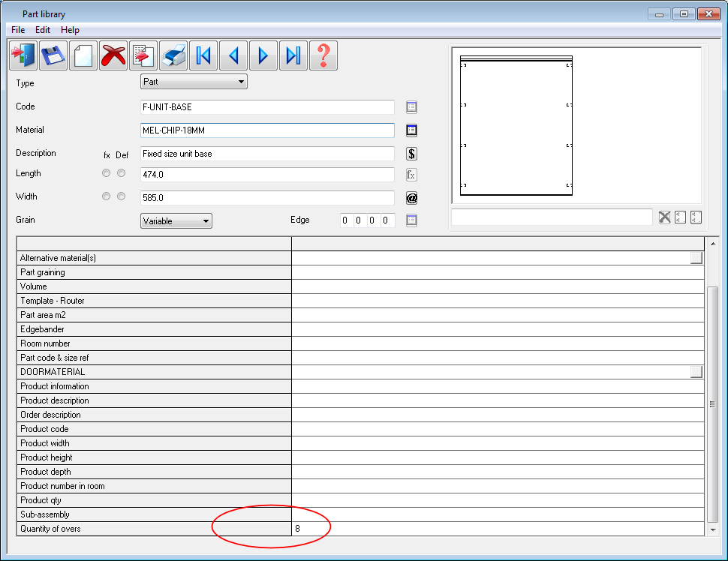Create a new blank part record
The width and height of the screenshot is (728, 561).
tap(83, 55)
